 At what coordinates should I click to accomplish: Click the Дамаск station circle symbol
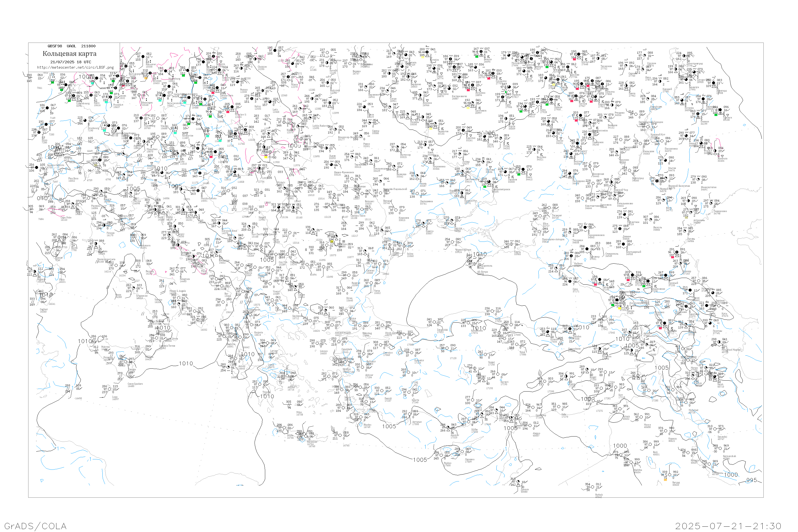518,481
